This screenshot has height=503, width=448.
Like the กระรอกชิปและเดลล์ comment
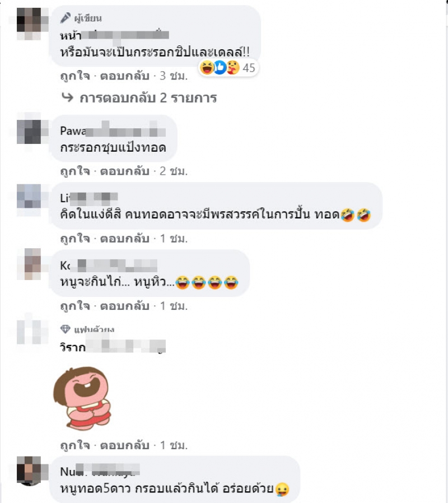(x=75, y=76)
